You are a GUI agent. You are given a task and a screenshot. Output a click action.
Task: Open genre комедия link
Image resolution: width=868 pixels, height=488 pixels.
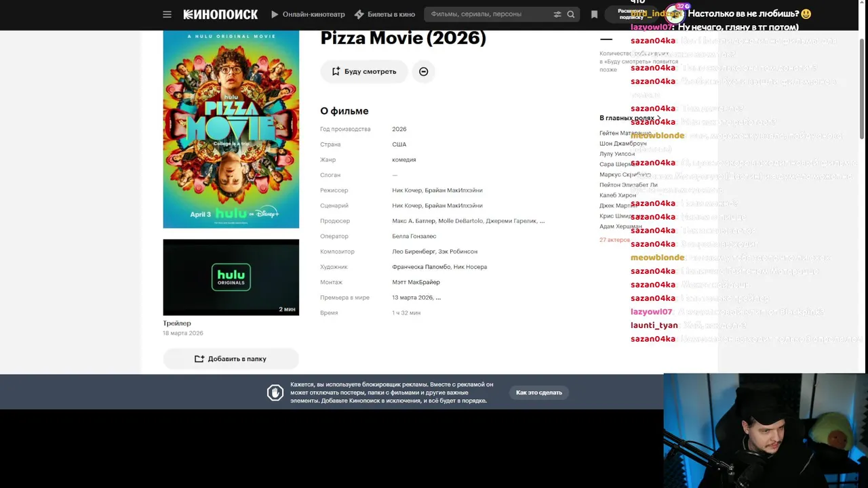[404, 160]
